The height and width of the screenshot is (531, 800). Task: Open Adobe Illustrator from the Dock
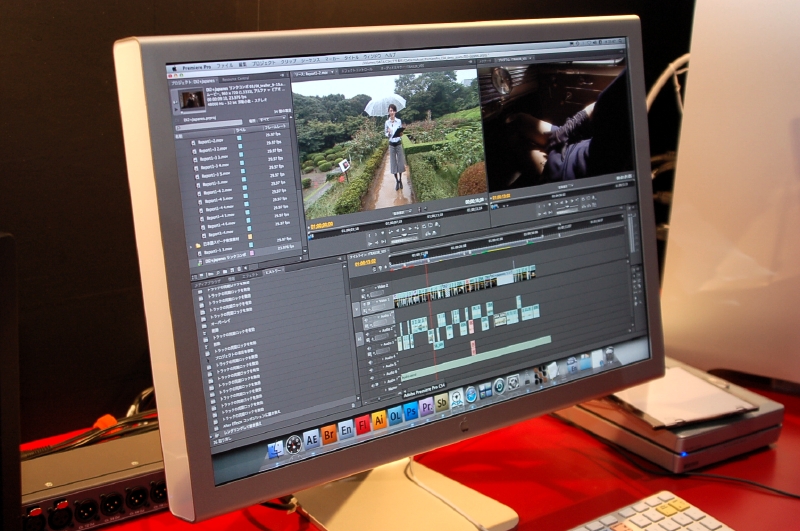point(379,418)
